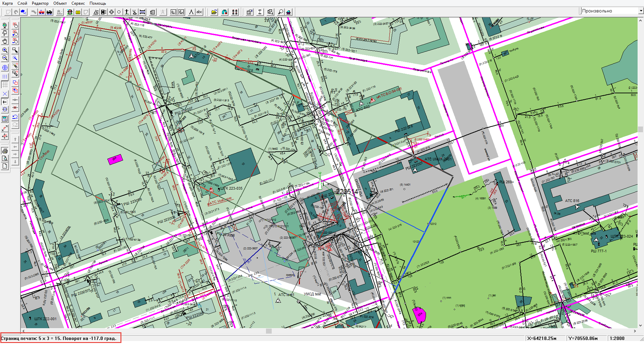This screenshot has width=644, height=345.
Task: Click the globe view icon in left toolbar
Action: coord(5,26)
